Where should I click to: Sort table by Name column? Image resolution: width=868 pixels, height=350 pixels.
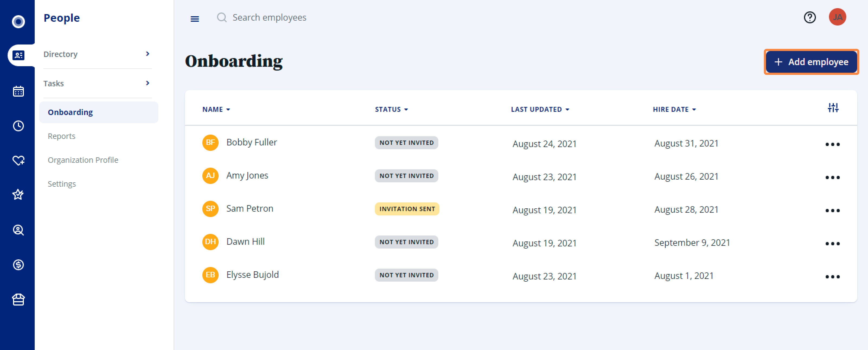pyautogui.click(x=216, y=109)
